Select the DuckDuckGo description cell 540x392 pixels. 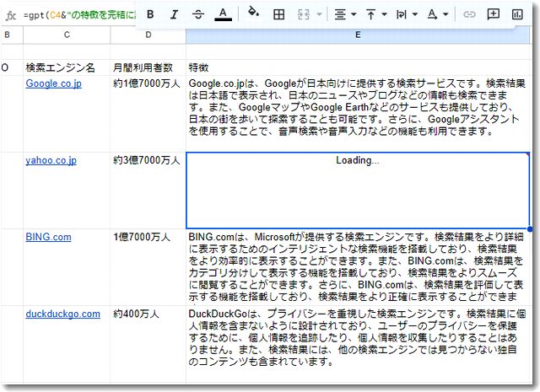[x=358, y=344]
